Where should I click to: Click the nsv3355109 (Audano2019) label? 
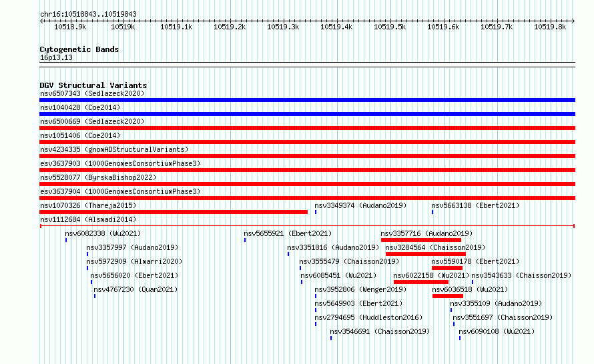(496, 303)
